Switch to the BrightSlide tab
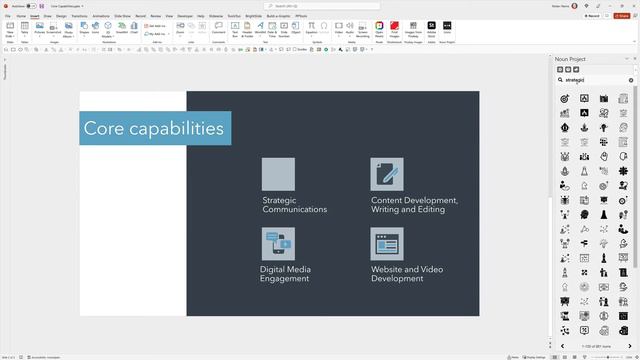This screenshot has width=640, height=360. [x=253, y=16]
